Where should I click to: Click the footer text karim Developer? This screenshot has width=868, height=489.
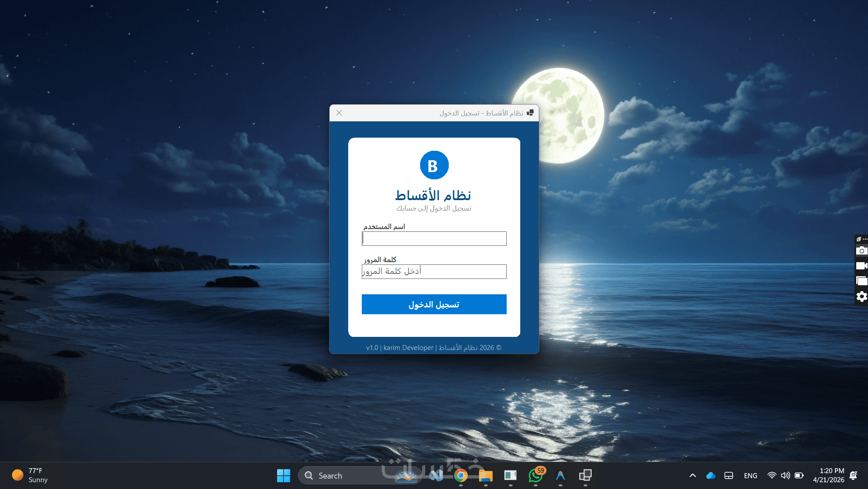408,348
